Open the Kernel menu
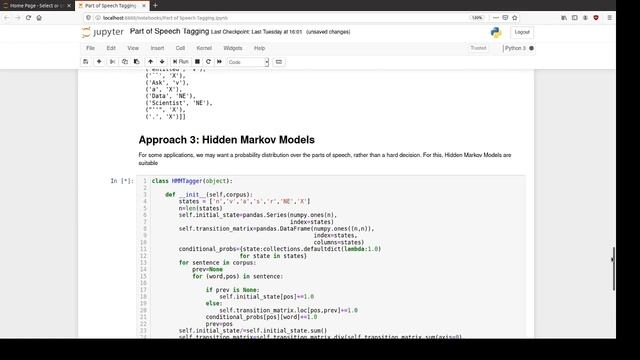Screen dimensions: 640x360 point(204,48)
